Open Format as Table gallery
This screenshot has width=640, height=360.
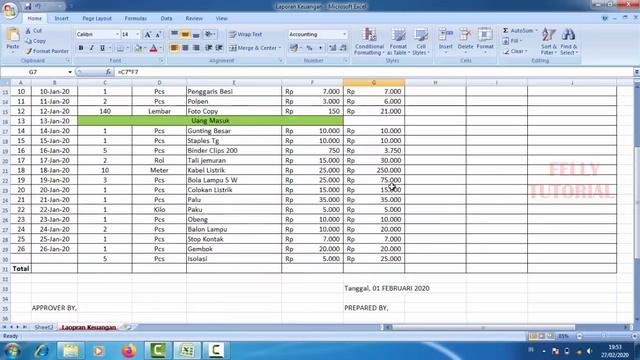pyautogui.click(x=398, y=41)
